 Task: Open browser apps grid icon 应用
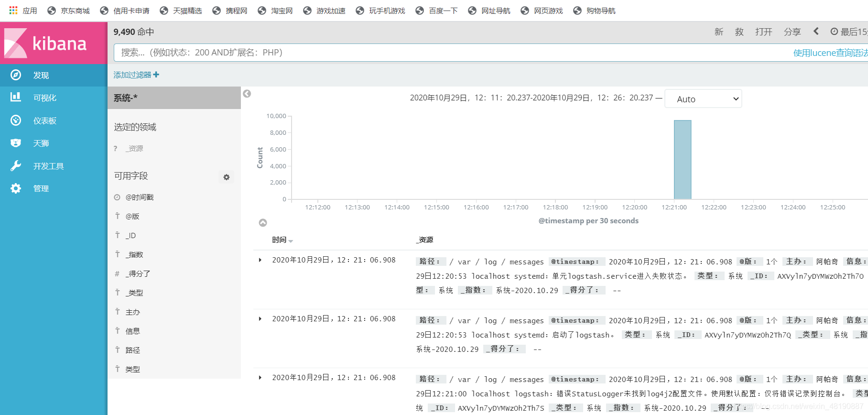13,10
